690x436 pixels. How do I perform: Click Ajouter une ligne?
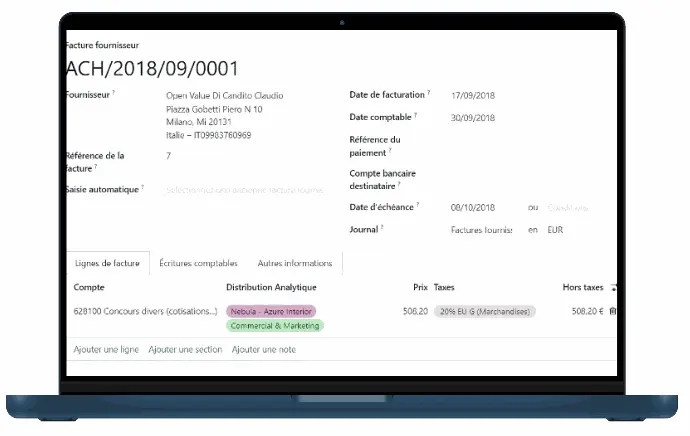click(106, 349)
